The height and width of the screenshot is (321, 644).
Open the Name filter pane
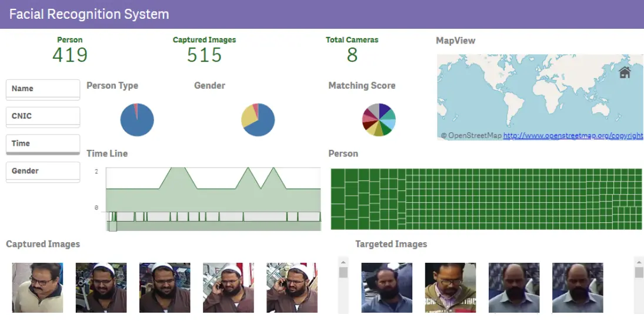click(43, 89)
